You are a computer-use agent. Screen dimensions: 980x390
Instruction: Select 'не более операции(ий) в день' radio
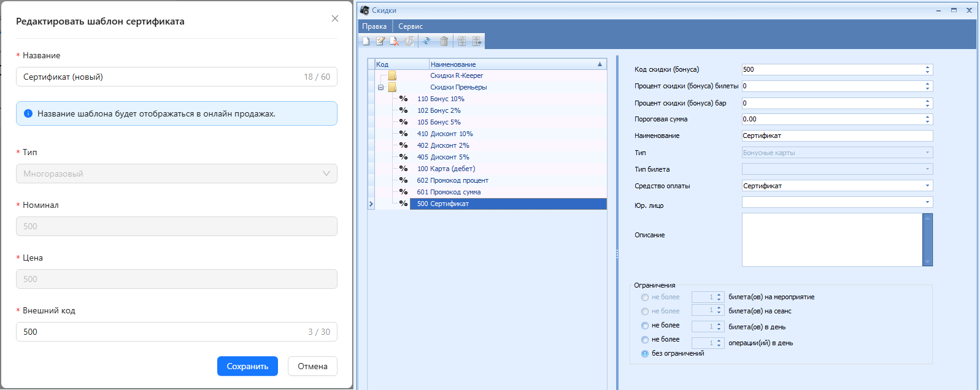click(645, 340)
